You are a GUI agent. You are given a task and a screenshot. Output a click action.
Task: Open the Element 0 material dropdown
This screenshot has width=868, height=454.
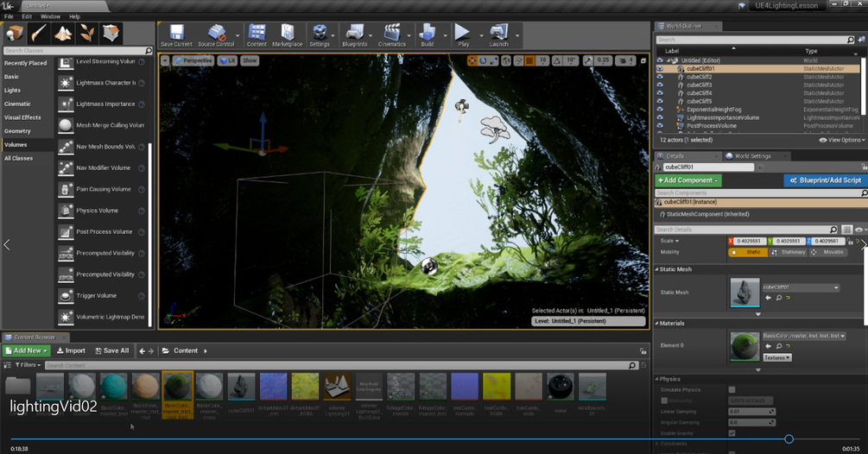click(804, 337)
